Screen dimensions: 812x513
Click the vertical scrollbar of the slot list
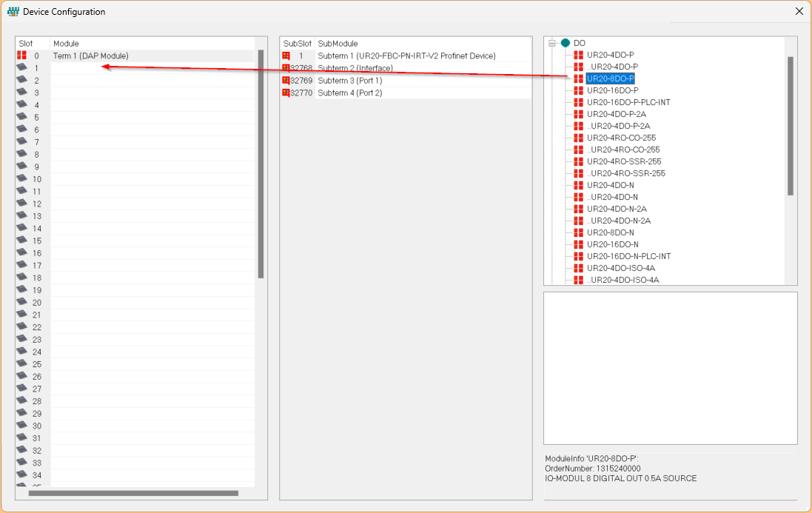pyautogui.click(x=261, y=164)
